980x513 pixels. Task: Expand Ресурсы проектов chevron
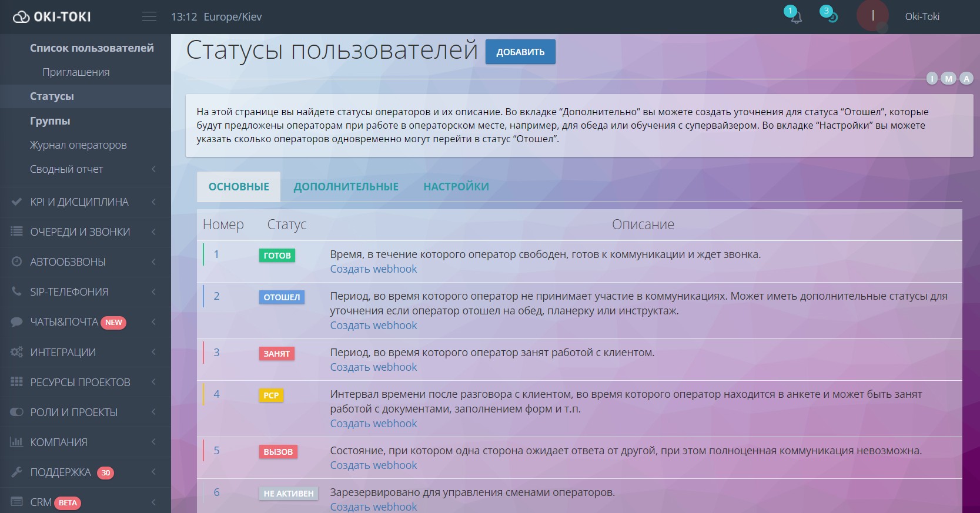click(153, 382)
